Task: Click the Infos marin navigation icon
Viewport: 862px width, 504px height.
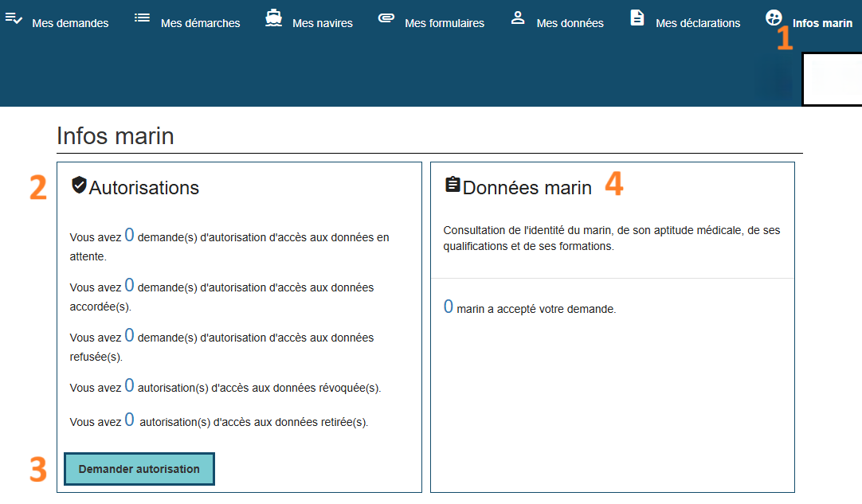Action: [x=774, y=18]
